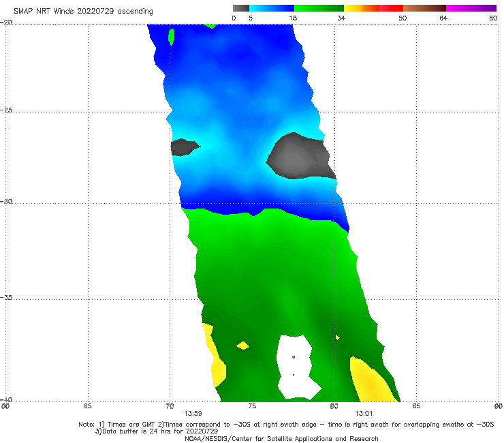
Task: Select the yellow-red 34-50 colorbar segment
Action: 373,8
